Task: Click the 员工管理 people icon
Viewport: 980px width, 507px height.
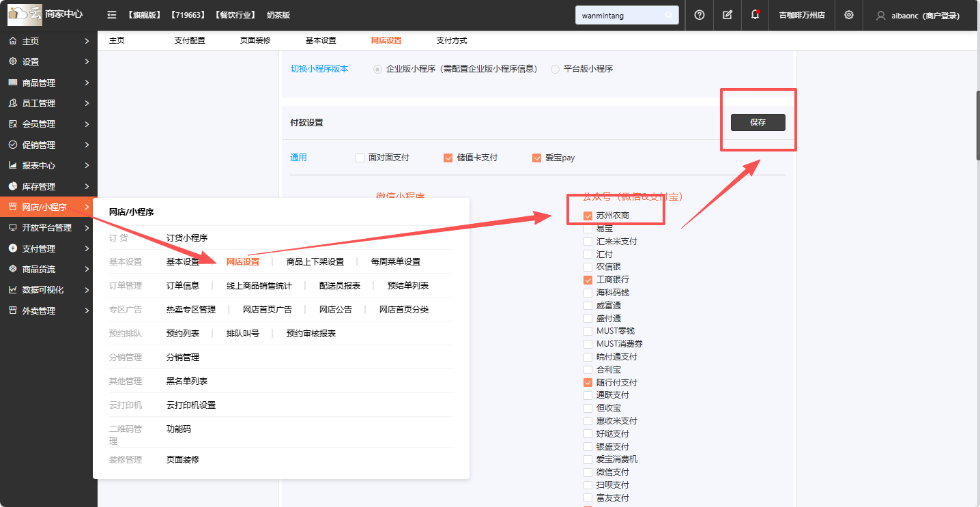Action: (x=12, y=104)
